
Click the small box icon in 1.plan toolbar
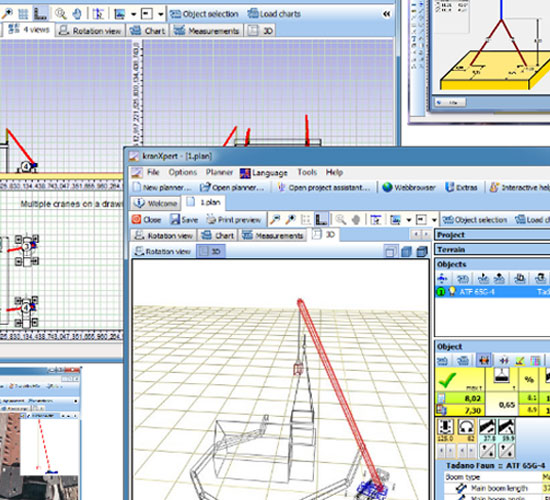(x=421, y=220)
